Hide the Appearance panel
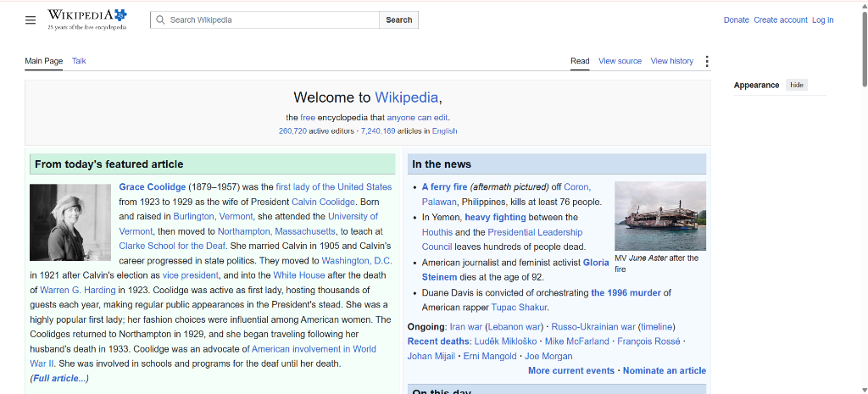This screenshot has height=394, width=868. tap(797, 85)
